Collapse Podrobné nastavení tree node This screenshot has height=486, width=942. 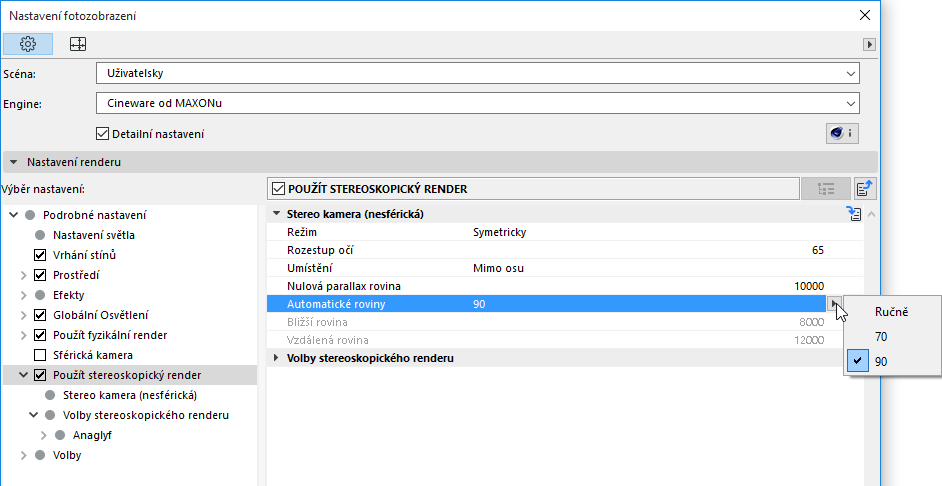click(x=14, y=215)
